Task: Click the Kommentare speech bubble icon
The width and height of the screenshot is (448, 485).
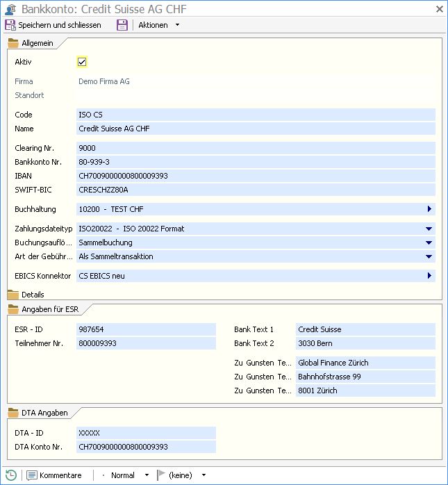Action: 32,475
